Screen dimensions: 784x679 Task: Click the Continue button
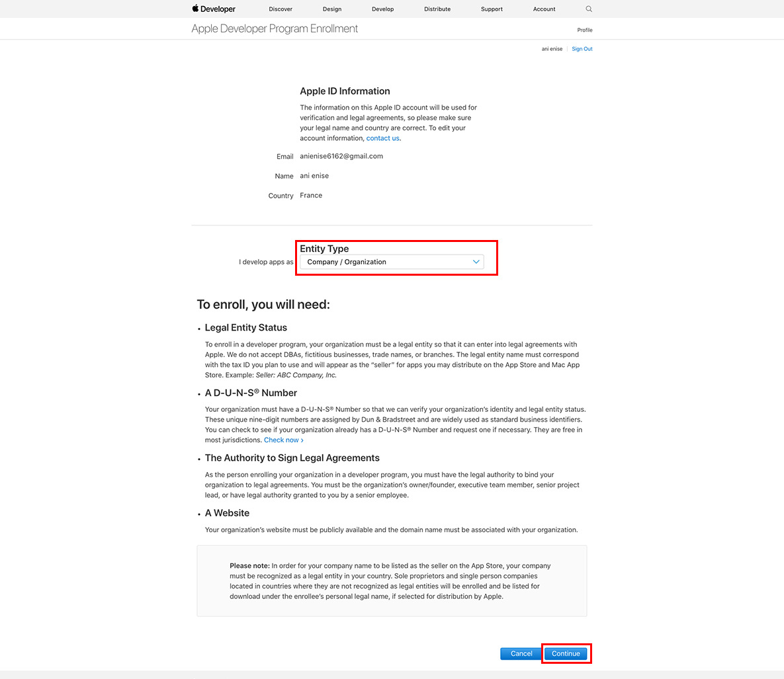566,653
